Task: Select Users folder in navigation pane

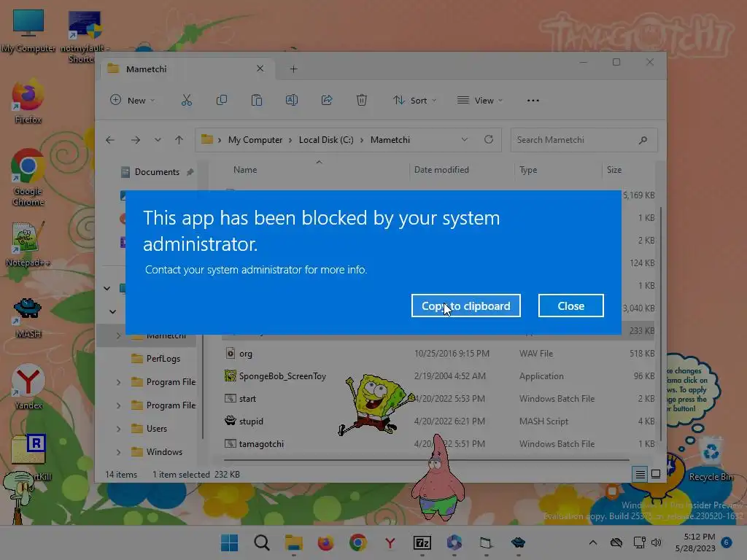Action: coord(156,429)
